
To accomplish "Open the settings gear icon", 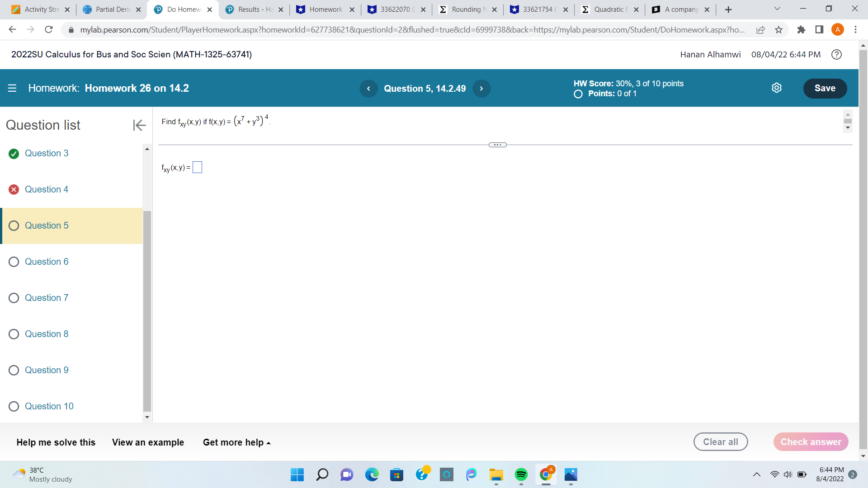I will click(x=776, y=88).
